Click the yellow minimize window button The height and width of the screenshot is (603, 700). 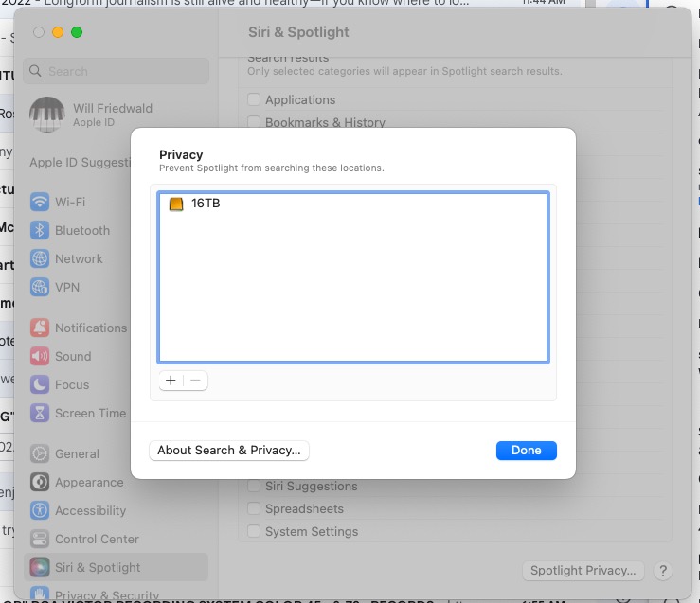pos(58,32)
